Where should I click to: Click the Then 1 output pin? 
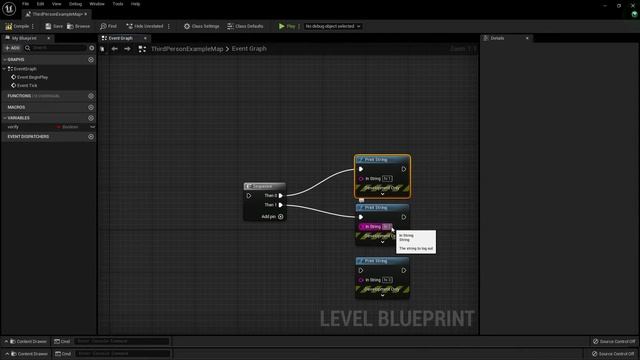[x=280, y=205]
